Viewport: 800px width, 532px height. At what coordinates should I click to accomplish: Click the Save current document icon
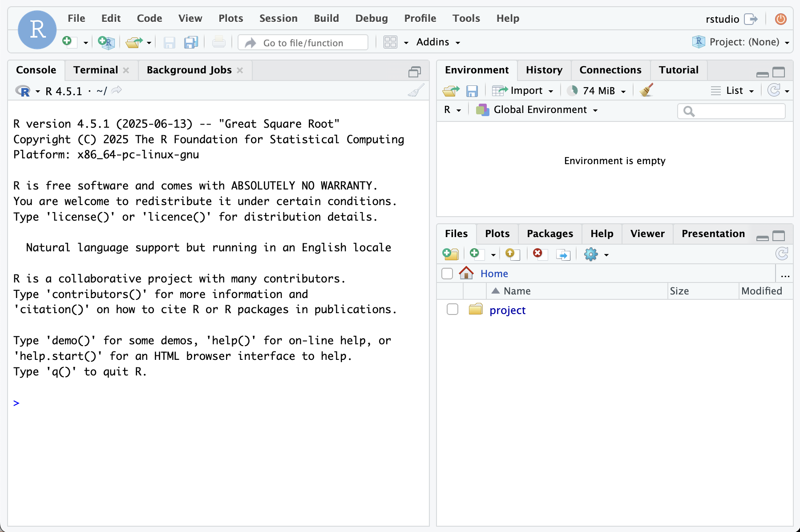169,42
